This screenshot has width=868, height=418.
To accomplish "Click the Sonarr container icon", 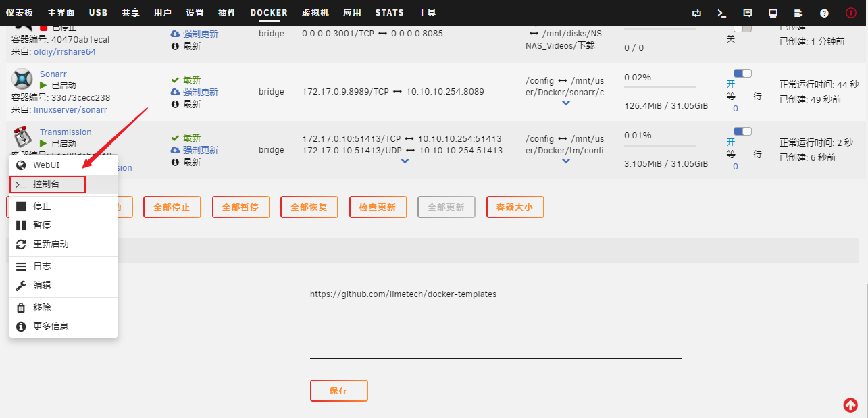I will (x=22, y=79).
